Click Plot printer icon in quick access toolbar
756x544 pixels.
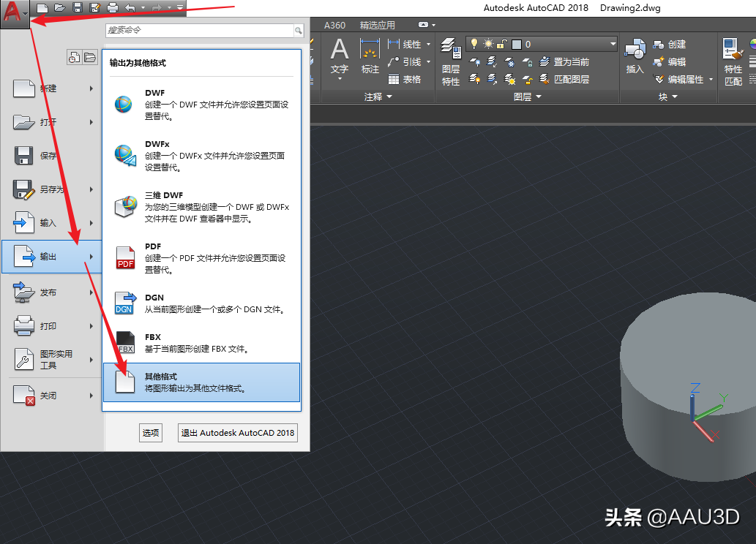coord(113,8)
